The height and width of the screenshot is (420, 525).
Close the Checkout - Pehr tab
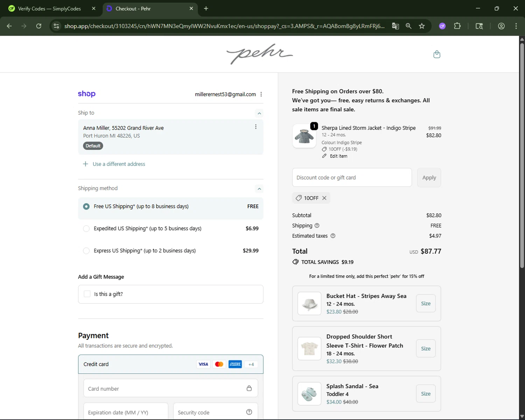[x=191, y=8]
